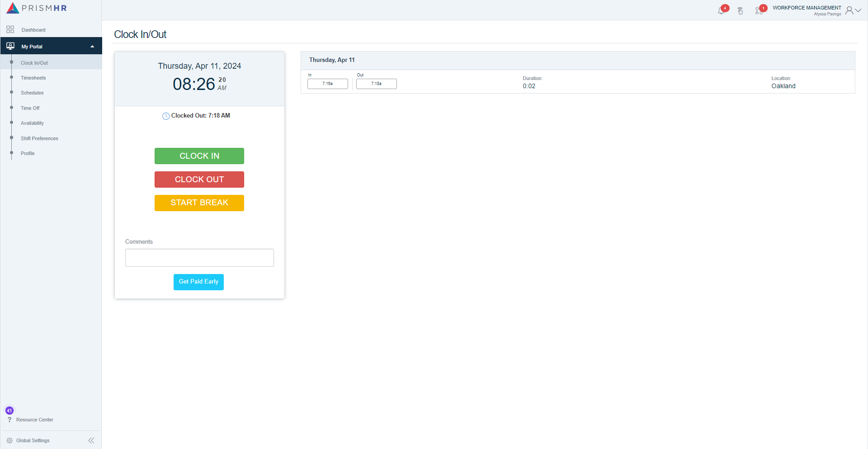Open Shift Preferences in sidebar
The width and height of the screenshot is (868, 449).
click(39, 138)
